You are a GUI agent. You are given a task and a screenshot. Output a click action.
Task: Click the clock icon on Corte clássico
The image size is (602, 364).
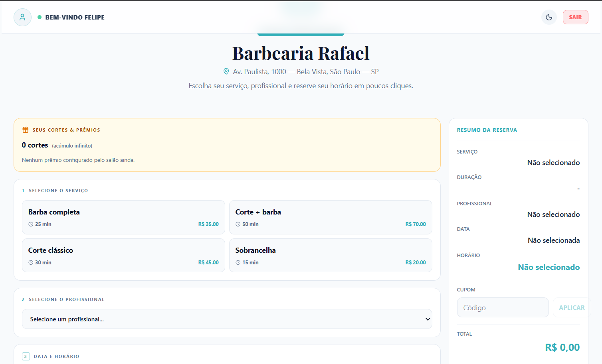(x=31, y=263)
